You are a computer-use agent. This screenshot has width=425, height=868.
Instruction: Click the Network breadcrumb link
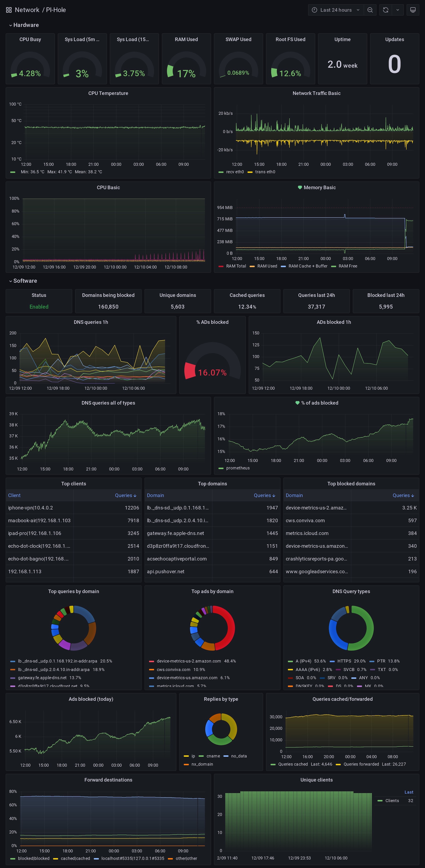click(27, 10)
